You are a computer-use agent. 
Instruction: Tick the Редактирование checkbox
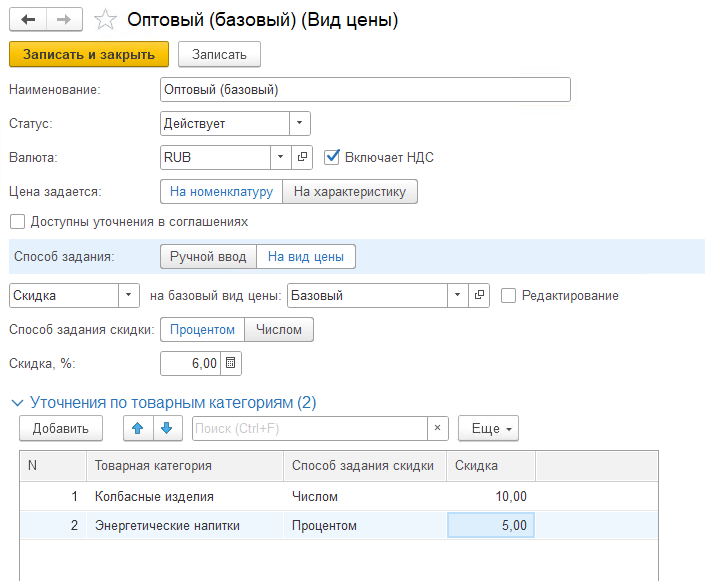509,296
